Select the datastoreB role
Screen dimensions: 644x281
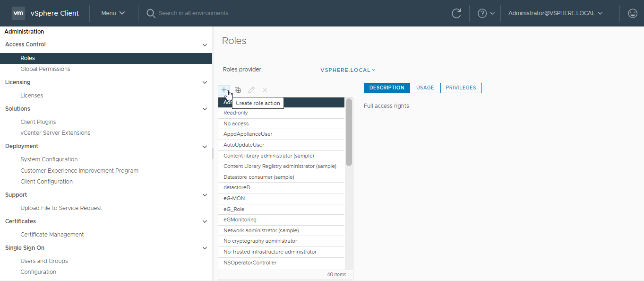[281, 188]
